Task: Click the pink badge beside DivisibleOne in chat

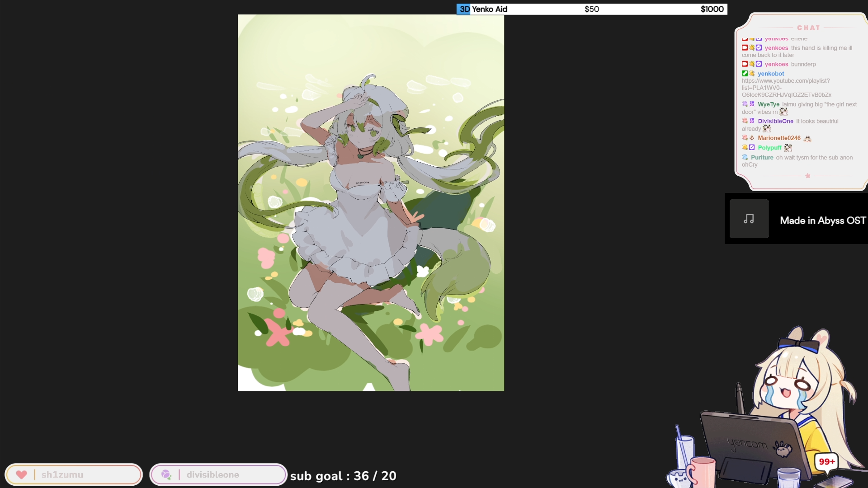Action: pos(745,121)
